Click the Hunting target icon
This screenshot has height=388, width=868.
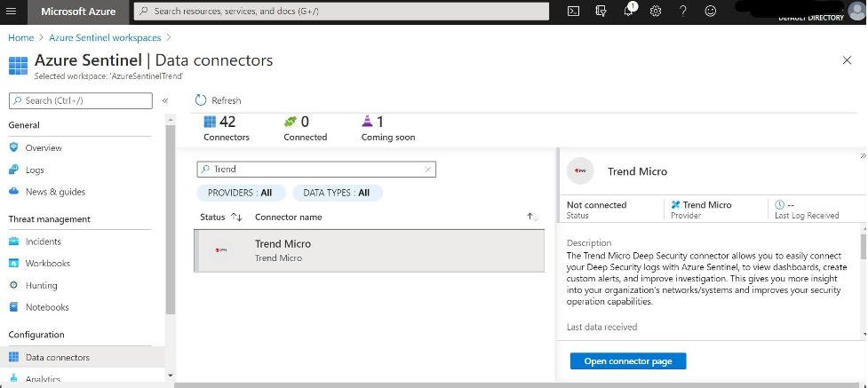click(x=14, y=285)
